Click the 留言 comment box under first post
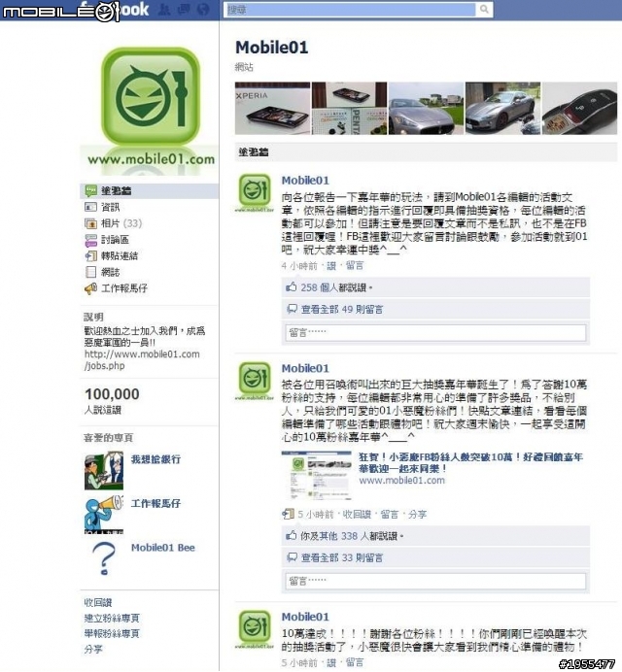This screenshot has width=622, height=672. [435, 332]
